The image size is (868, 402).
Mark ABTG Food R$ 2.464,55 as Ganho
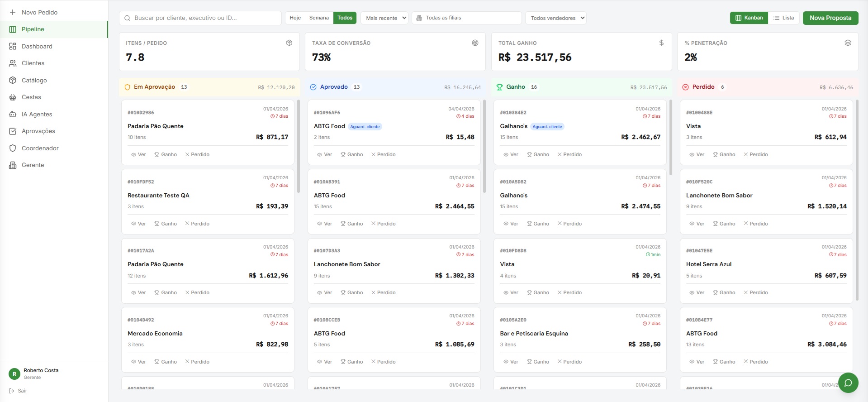352,224
